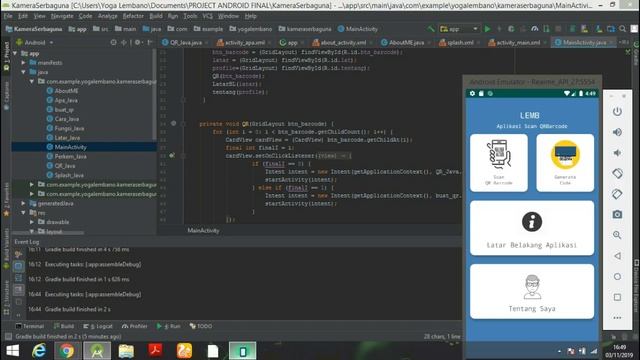Open the Terminal tool window
The image size is (640, 360).
point(29,326)
